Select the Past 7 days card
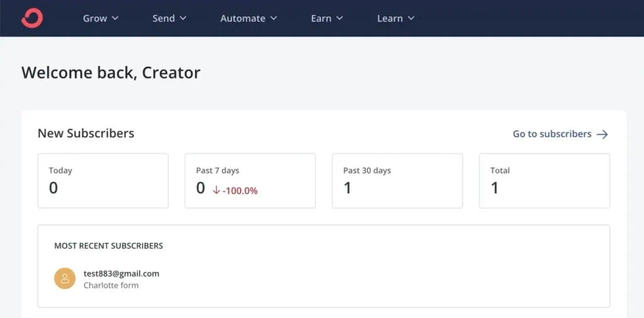 click(250, 181)
